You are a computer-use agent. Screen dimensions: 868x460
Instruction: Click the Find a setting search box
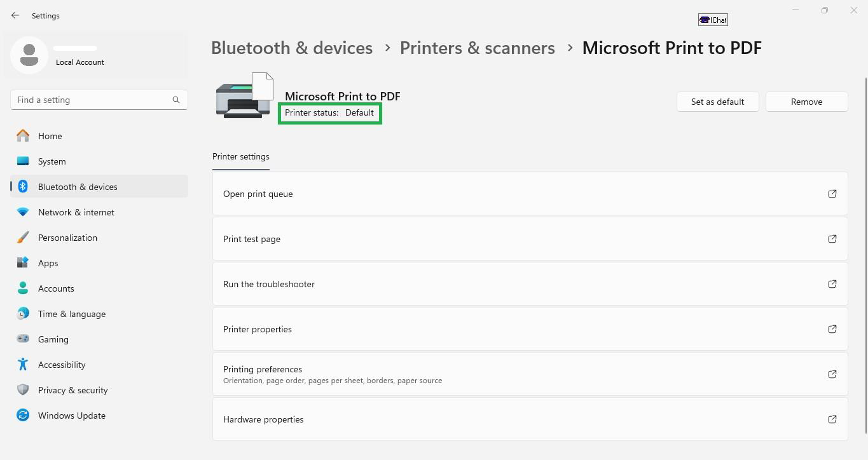pyautogui.click(x=92, y=100)
